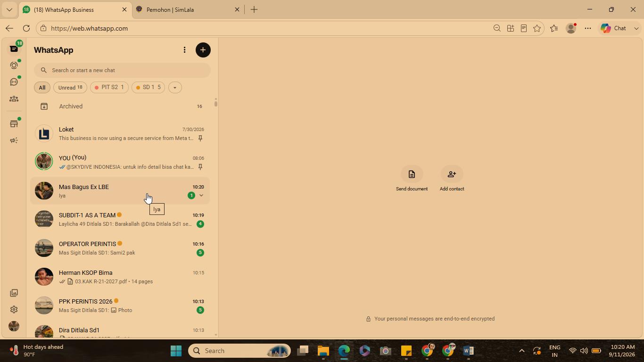Open the Channels icon in the sidebar
This screenshot has width=644, height=362.
coord(14,82)
